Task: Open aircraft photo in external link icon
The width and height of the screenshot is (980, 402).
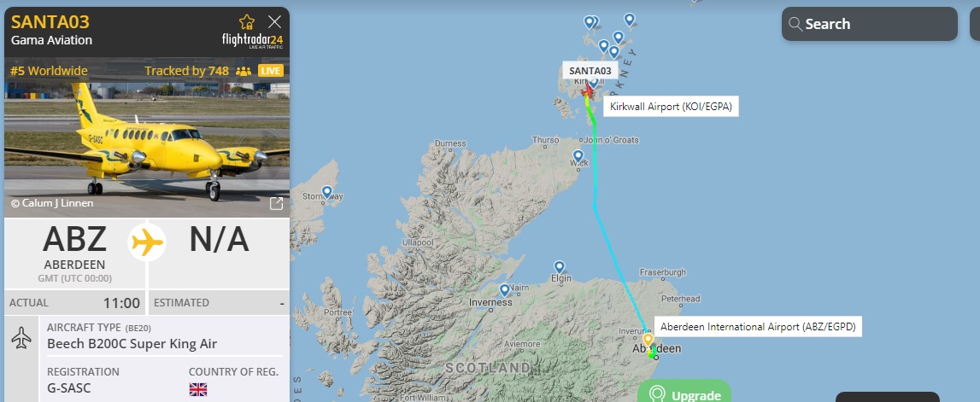Action: [x=276, y=203]
